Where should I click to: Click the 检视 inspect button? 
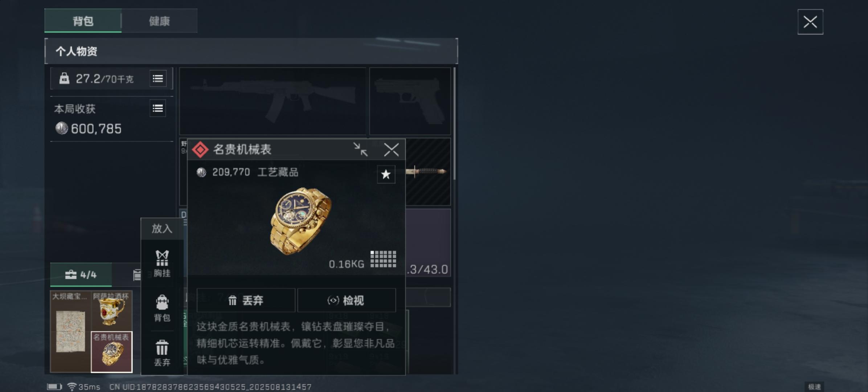(x=347, y=300)
